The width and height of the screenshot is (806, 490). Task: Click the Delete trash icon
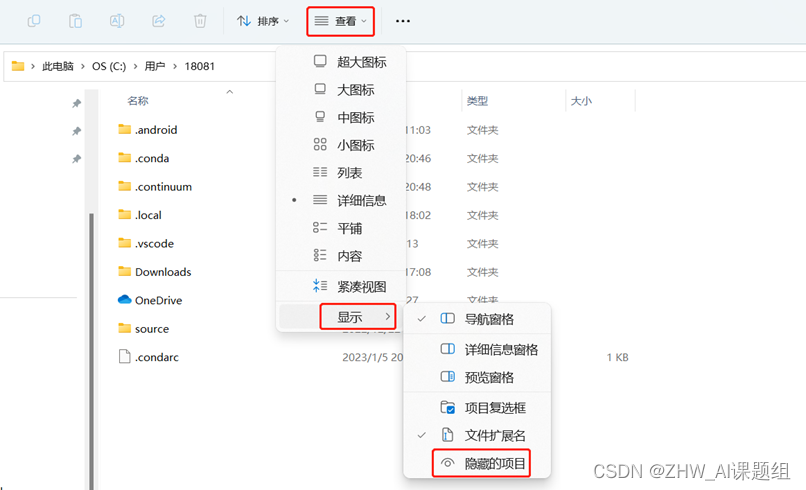point(200,21)
